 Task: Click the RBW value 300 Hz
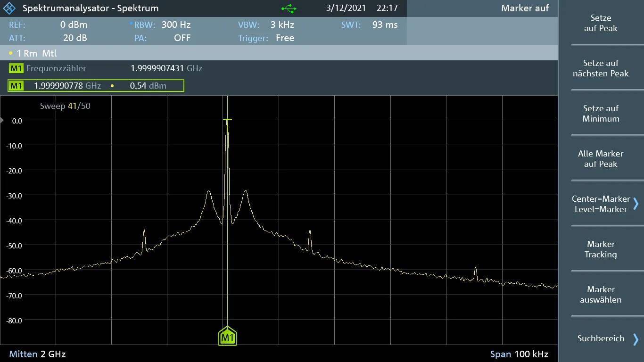click(176, 25)
